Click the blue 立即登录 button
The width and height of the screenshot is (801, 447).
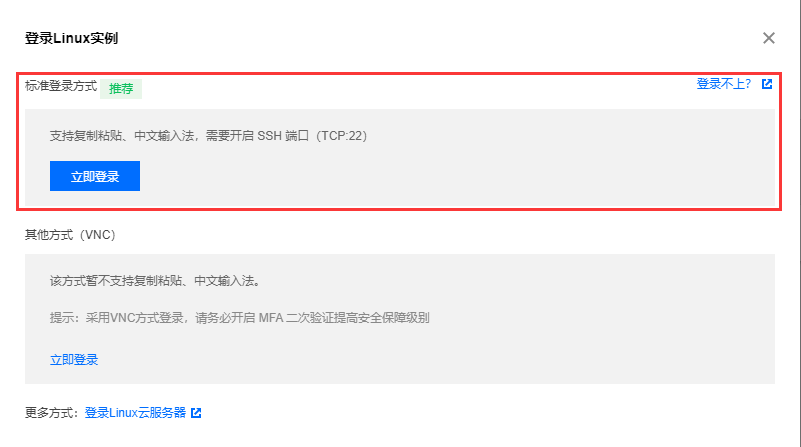coord(95,176)
